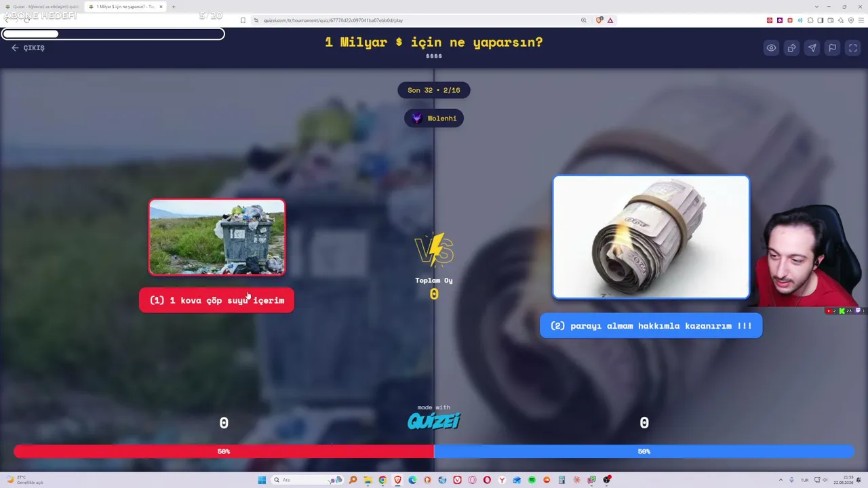Click the blue sound-wave extension icon
Image resolution: width=868 pixels, height=488 pixels.
(x=800, y=20)
